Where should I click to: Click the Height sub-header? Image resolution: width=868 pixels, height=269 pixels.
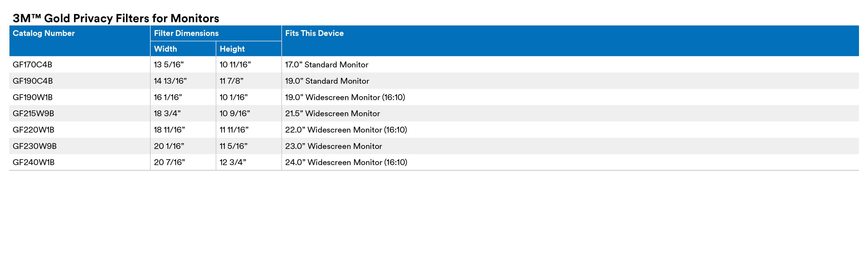click(x=232, y=49)
